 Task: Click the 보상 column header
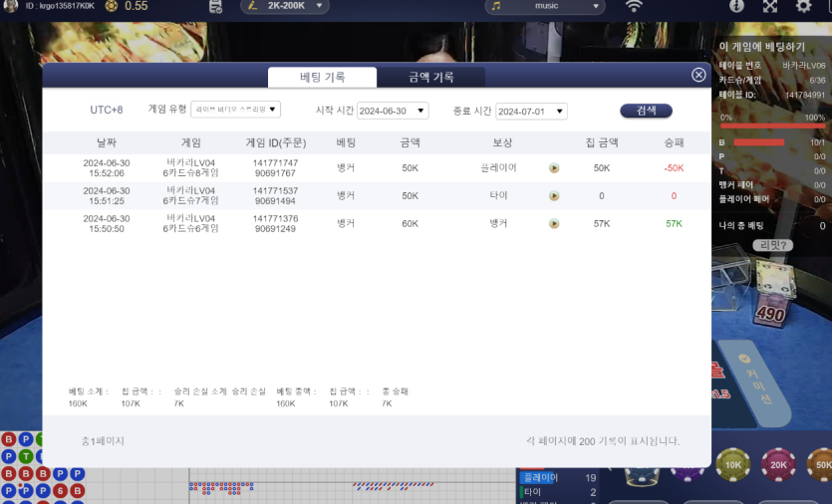[x=502, y=142]
